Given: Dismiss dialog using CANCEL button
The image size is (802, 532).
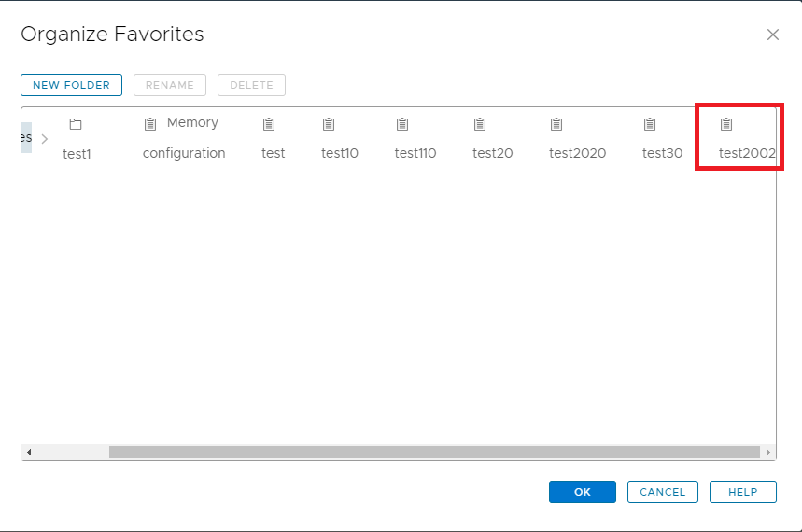Looking at the screenshot, I should tap(662, 492).
